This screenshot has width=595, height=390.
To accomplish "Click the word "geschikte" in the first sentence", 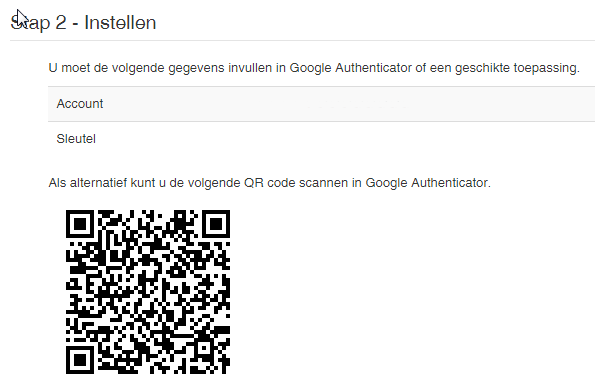I will 482,68.
